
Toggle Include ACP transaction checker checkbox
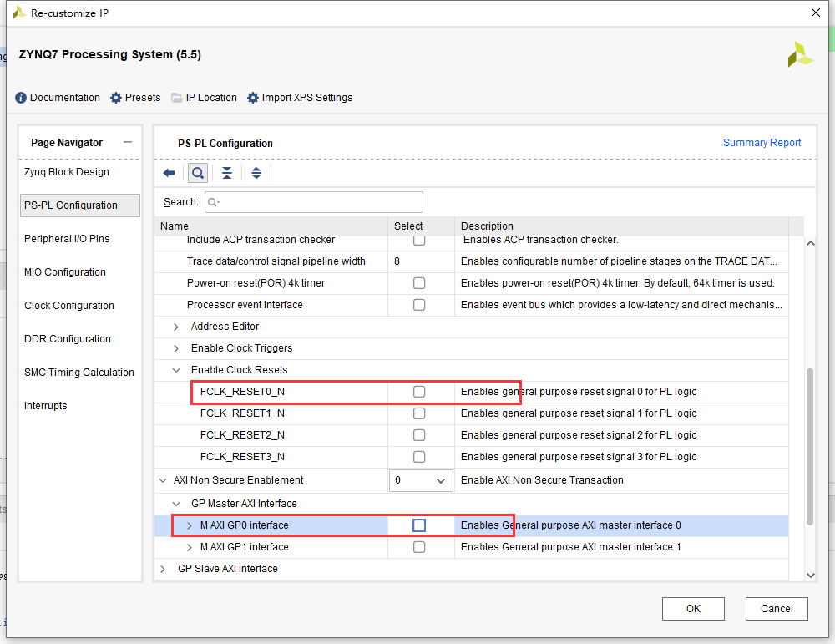point(419,241)
